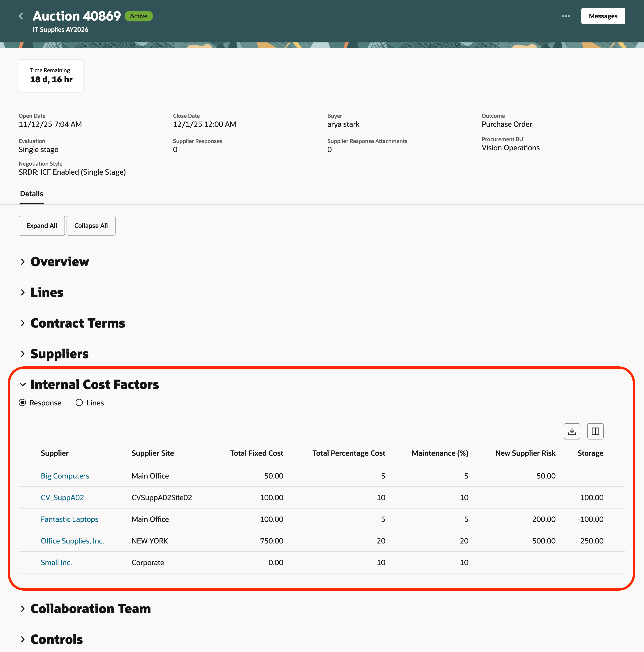Open the Office Supplies, Inc. supplier link
Image resolution: width=644 pixels, height=652 pixels.
click(72, 541)
